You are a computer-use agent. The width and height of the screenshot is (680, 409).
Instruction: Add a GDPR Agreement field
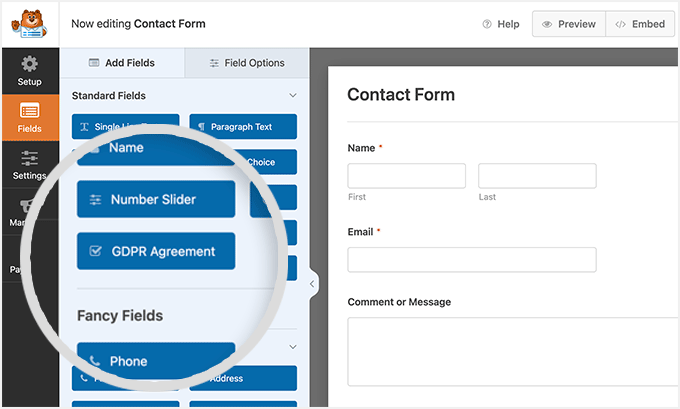point(156,251)
